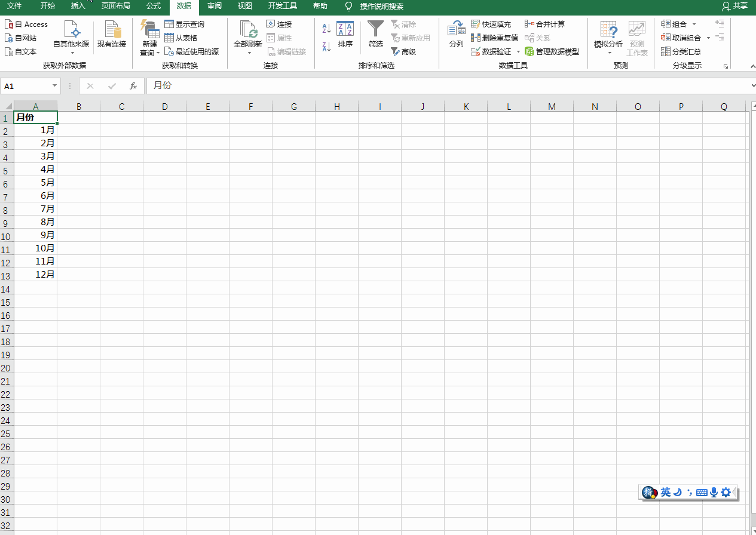Screen dimensions: 756x535
Task: Expand Refresh All (全部刷新) dropdown
Action: coord(248,53)
